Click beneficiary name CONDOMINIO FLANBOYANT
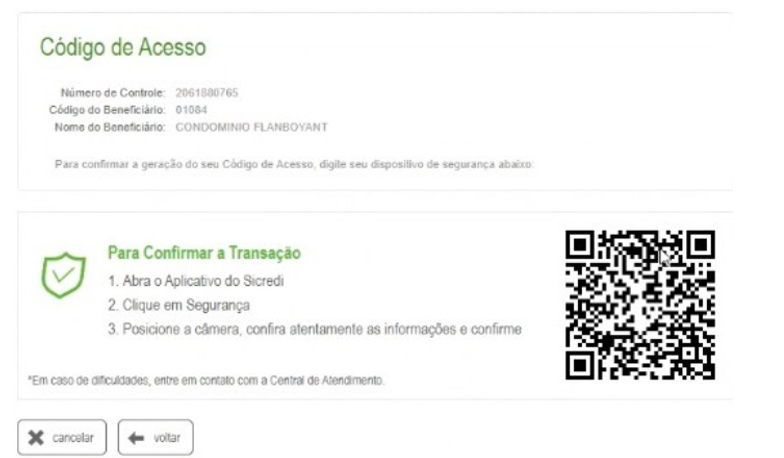Image resolution: width=784 pixels, height=458 pixels. (252, 127)
